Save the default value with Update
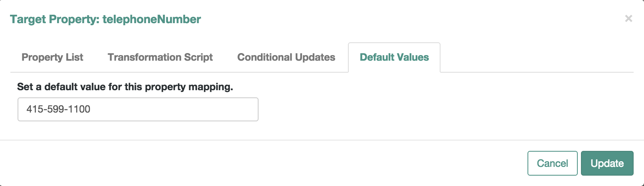This screenshot has width=644, height=186. pyautogui.click(x=607, y=163)
